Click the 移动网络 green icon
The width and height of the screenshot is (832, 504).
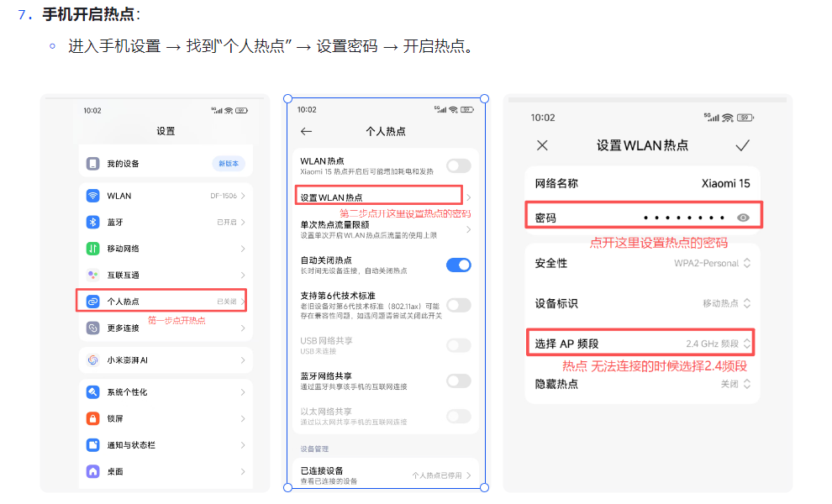(92, 249)
